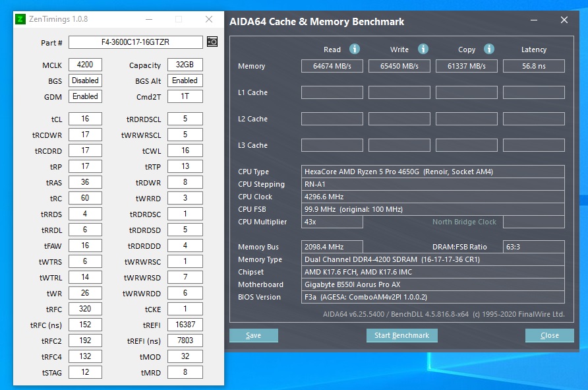
Task: Close the AIDA64 window with the X
Action: click(x=564, y=20)
